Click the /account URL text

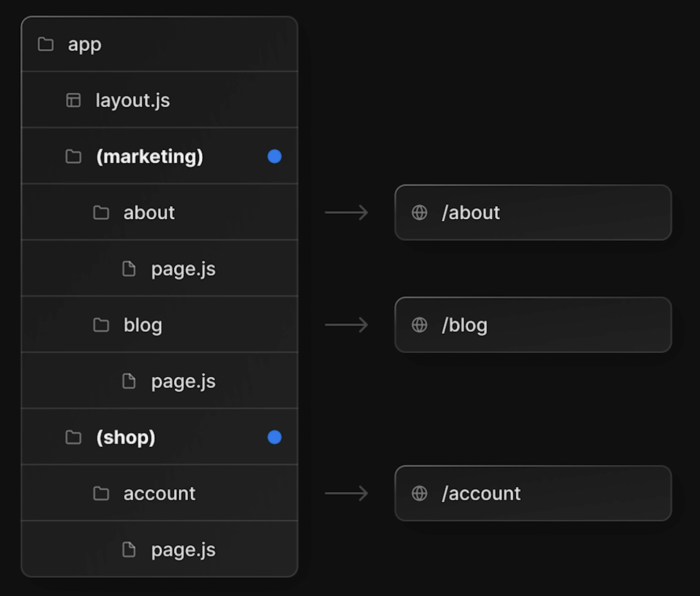pos(481,493)
